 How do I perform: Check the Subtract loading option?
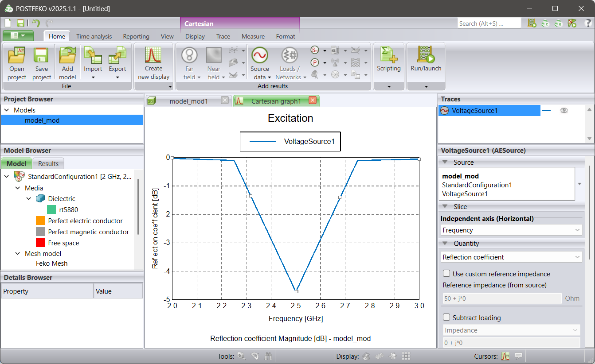(446, 318)
